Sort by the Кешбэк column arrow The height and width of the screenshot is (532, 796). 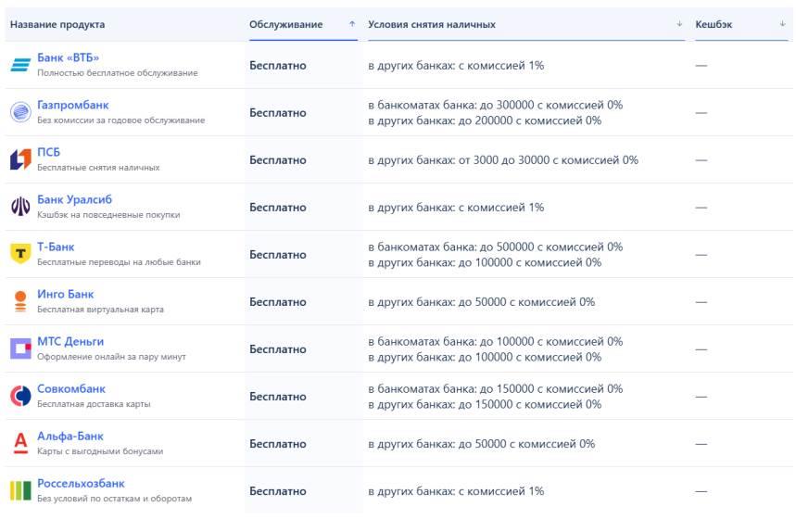click(x=783, y=24)
